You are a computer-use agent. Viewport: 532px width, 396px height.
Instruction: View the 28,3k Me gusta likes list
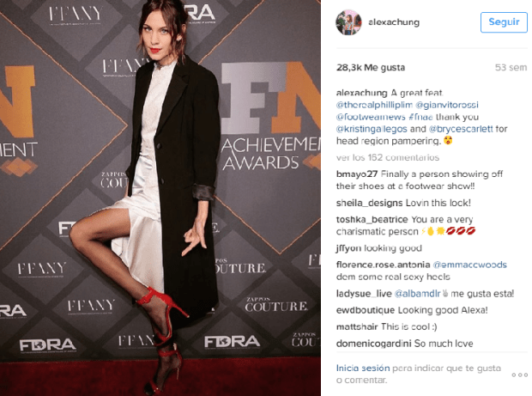point(371,68)
